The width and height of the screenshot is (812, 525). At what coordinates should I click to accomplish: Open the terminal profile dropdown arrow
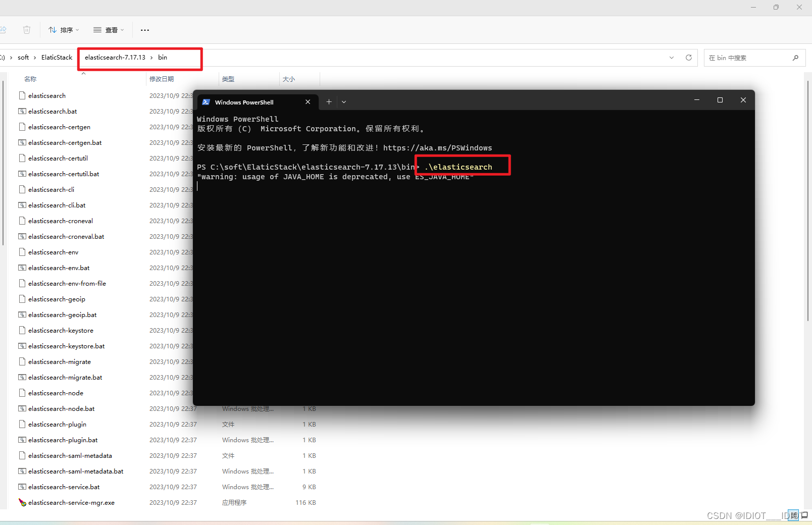pyautogui.click(x=344, y=102)
